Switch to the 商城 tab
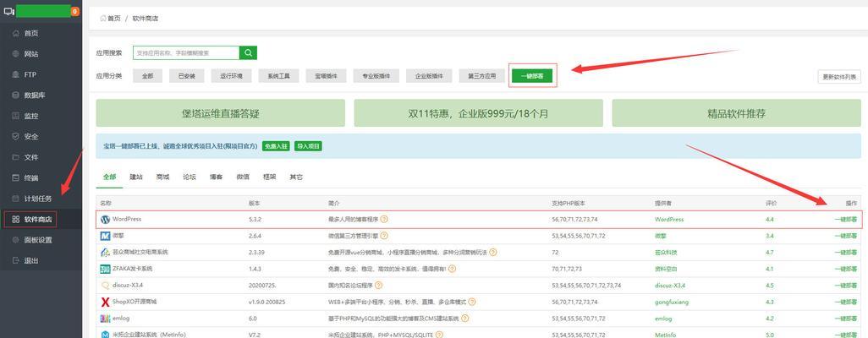 (x=162, y=177)
